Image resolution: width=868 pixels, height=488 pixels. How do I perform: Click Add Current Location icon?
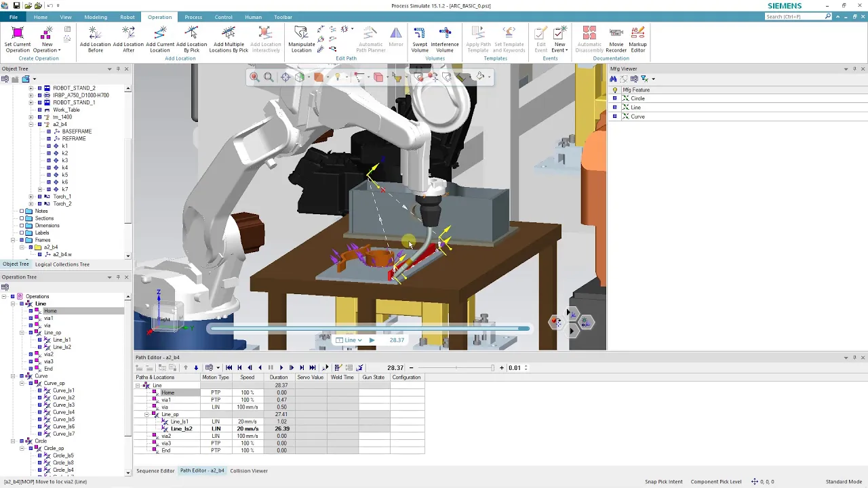click(x=160, y=33)
